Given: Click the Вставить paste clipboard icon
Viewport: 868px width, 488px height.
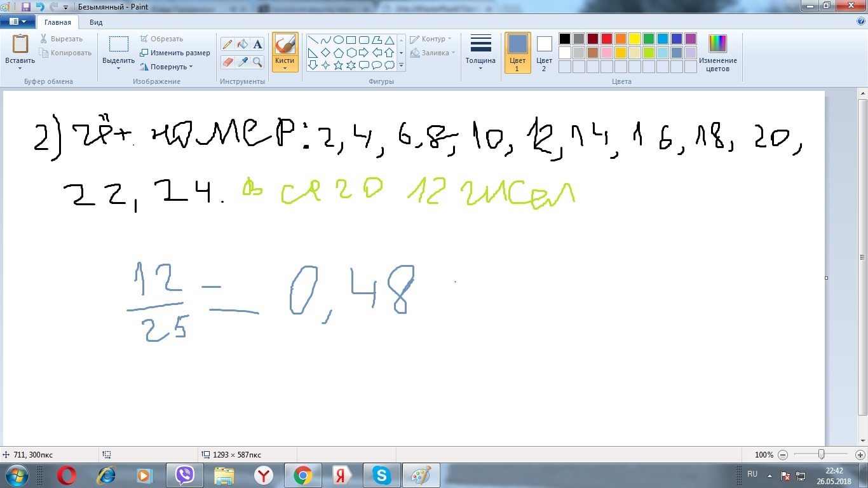Looking at the screenshot, I should click(20, 44).
